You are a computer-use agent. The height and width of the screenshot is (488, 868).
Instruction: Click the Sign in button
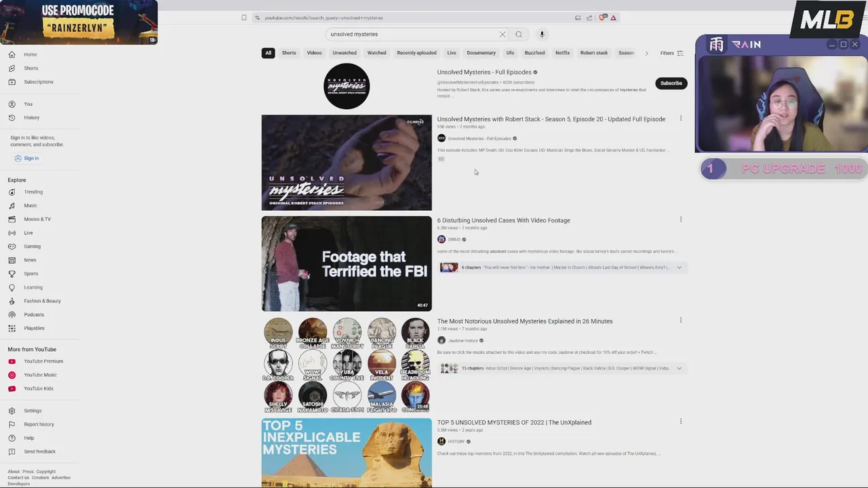pos(27,158)
